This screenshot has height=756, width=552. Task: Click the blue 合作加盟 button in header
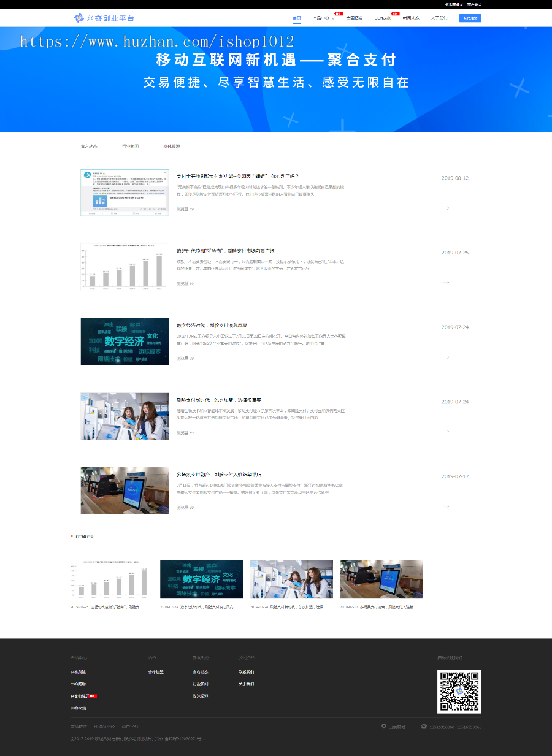(470, 18)
